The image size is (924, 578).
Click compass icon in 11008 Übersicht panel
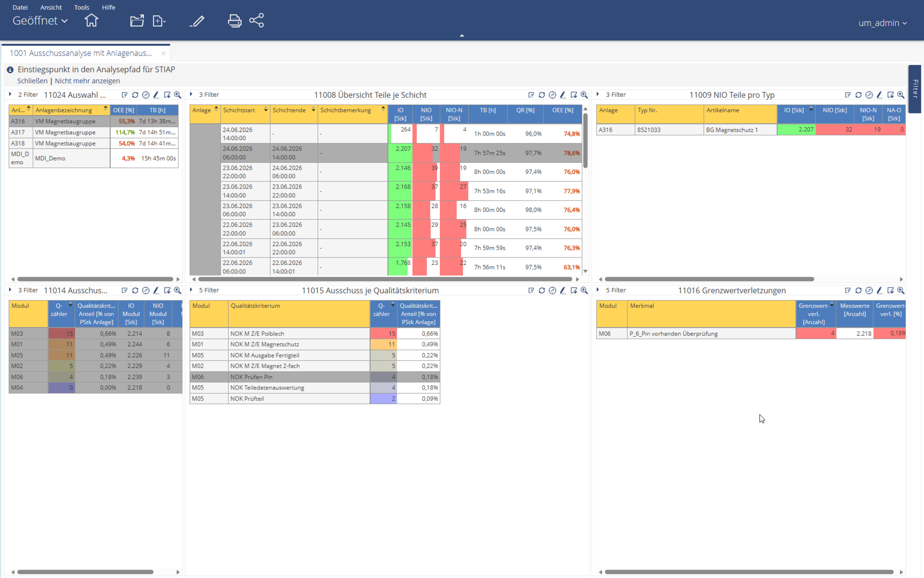[552, 95]
